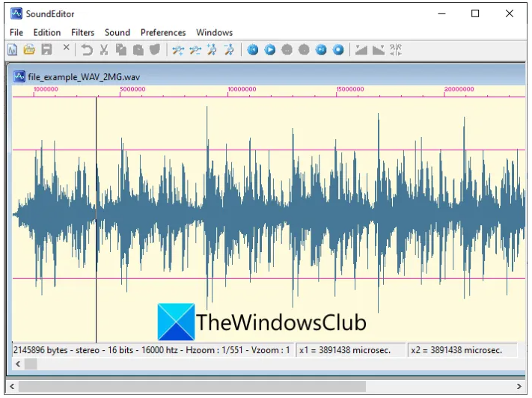Skip playback to the end
The image size is (532, 398).
321,50
